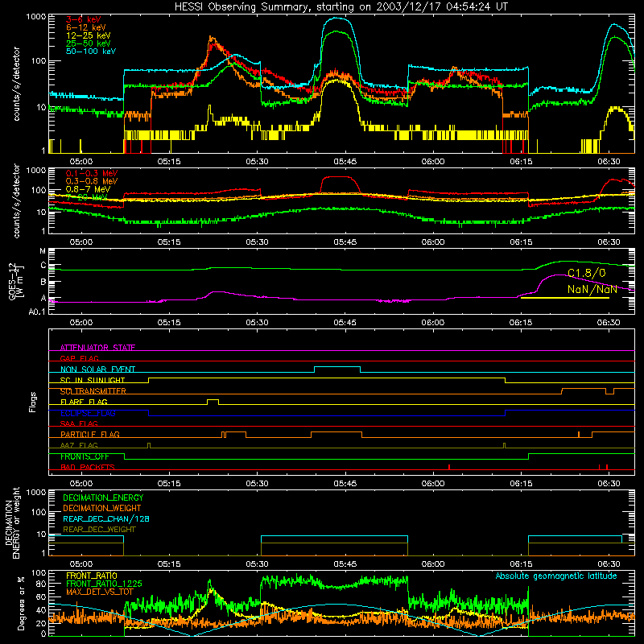Click the '06:00' tick under decimation panel
Viewport: 644px width, 644px height.
[x=433, y=564]
